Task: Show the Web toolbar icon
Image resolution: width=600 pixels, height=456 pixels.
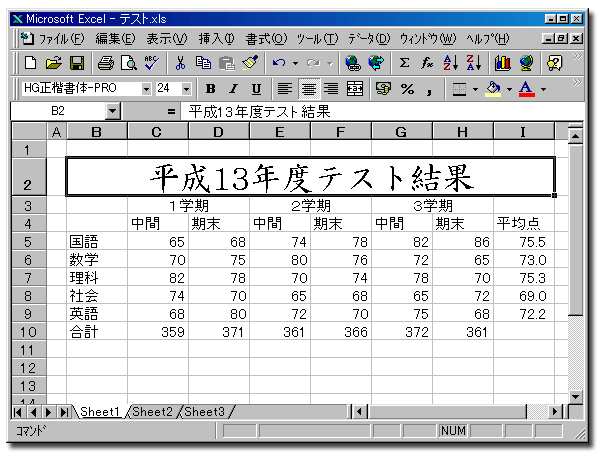Action: (x=376, y=63)
